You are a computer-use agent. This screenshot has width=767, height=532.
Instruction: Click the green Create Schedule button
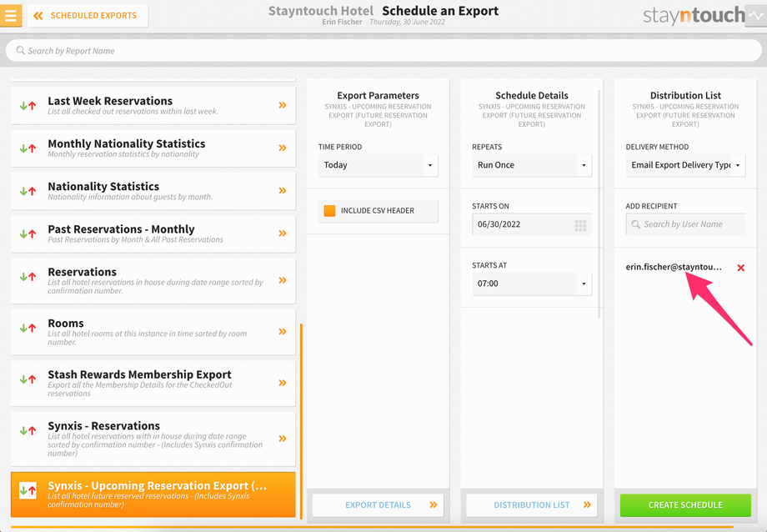pos(685,505)
